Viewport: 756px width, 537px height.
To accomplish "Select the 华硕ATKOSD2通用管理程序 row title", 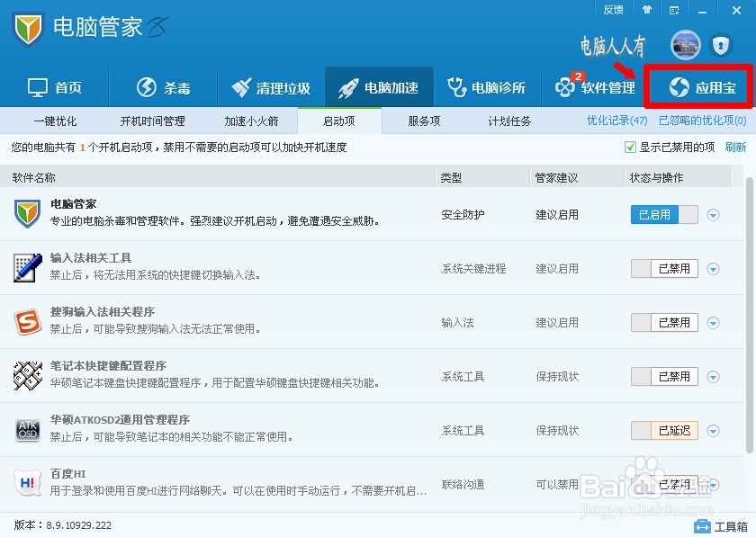I will pos(120,420).
